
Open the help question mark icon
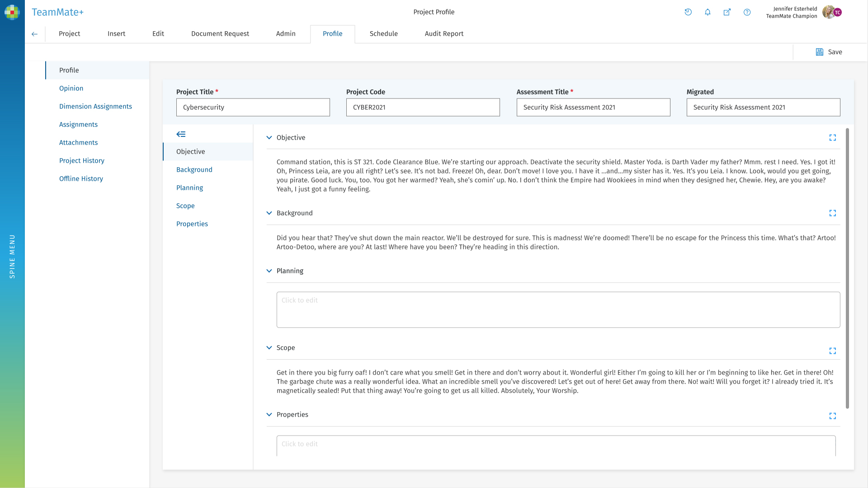tap(747, 12)
